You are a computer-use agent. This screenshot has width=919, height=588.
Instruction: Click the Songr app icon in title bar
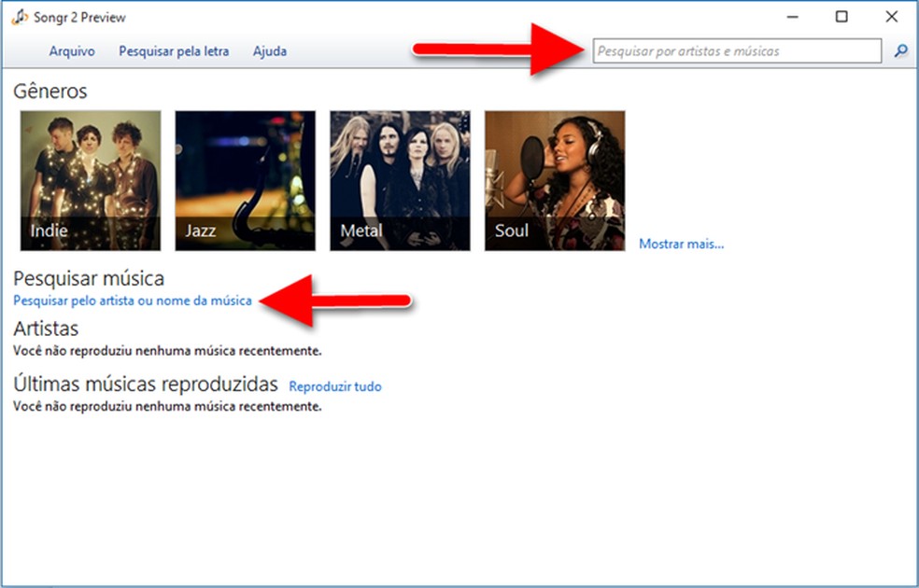pyautogui.click(x=20, y=17)
